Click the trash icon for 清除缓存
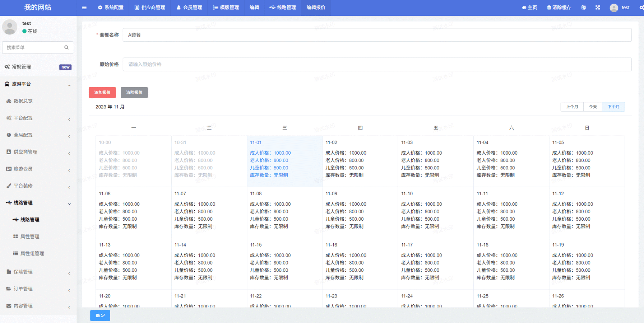 click(548, 8)
